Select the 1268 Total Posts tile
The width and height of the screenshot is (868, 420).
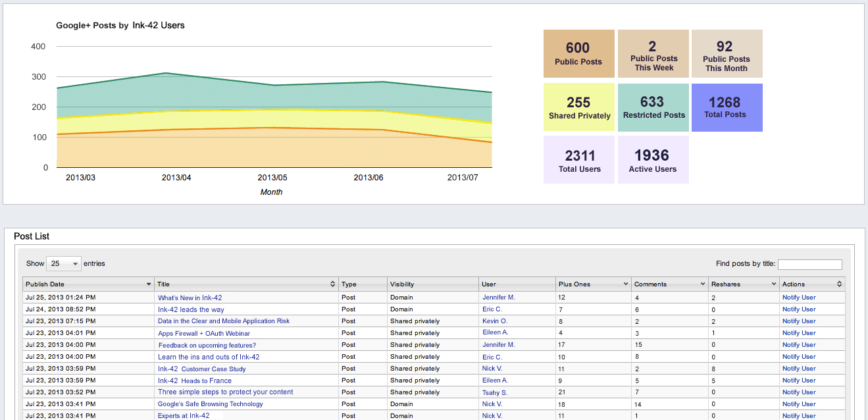coord(727,107)
